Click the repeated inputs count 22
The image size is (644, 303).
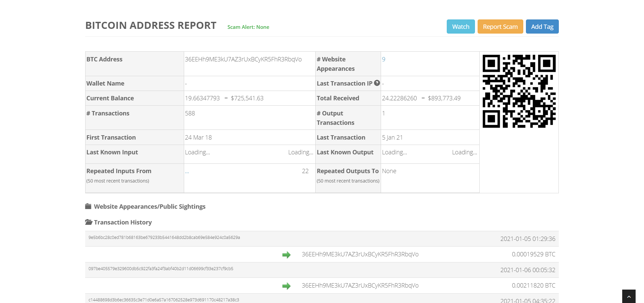[305, 171]
